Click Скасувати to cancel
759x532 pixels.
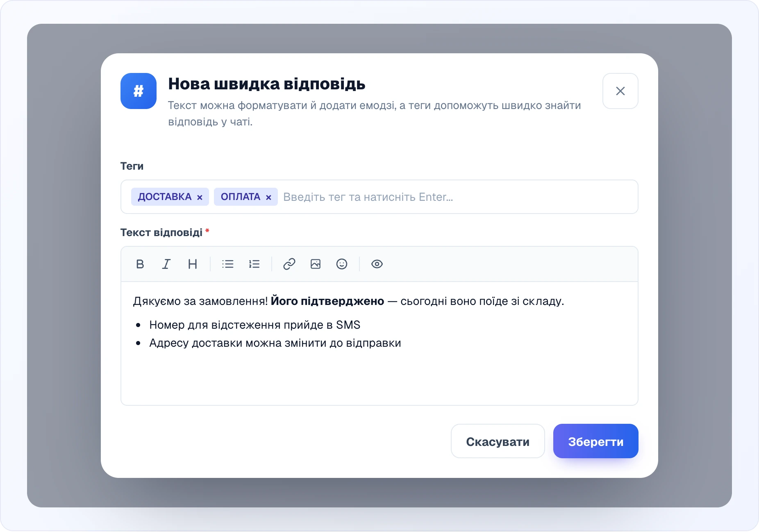point(498,441)
